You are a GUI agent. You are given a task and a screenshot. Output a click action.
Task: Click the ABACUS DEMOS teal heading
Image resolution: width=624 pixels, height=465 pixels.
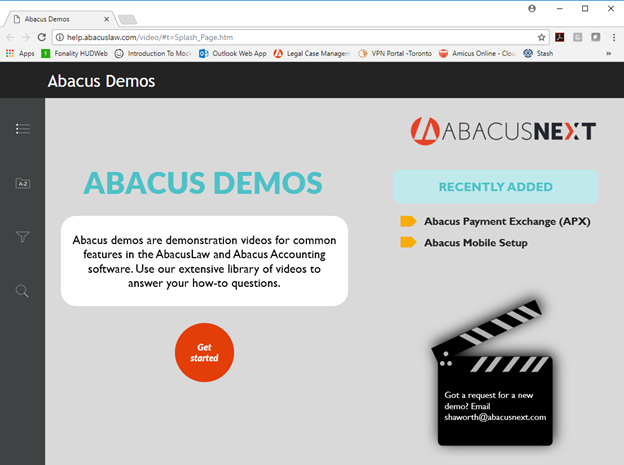pyautogui.click(x=203, y=183)
